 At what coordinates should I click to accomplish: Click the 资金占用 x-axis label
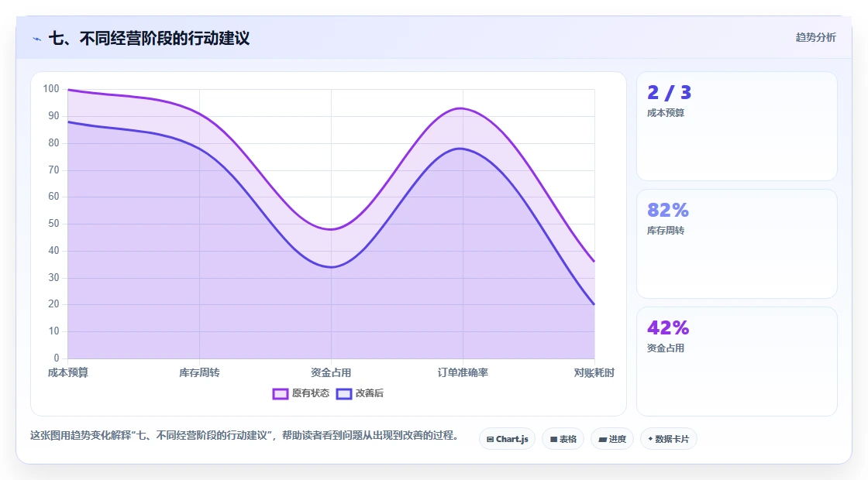331,372
